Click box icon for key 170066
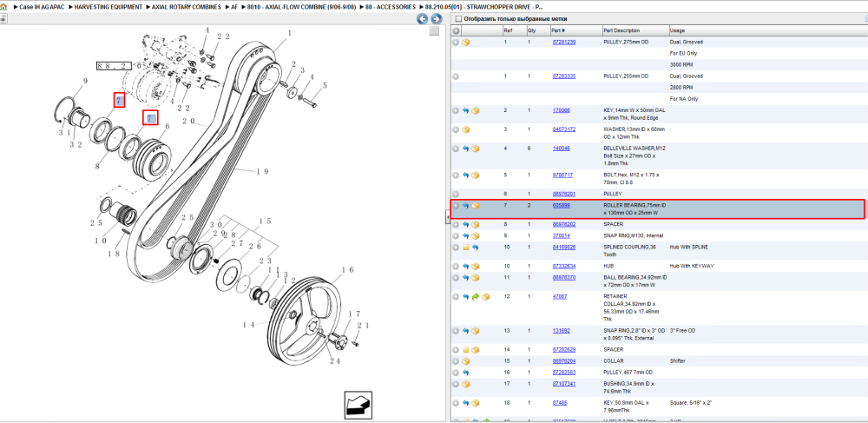The width and height of the screenshot is (868, 423). point(476,110)
